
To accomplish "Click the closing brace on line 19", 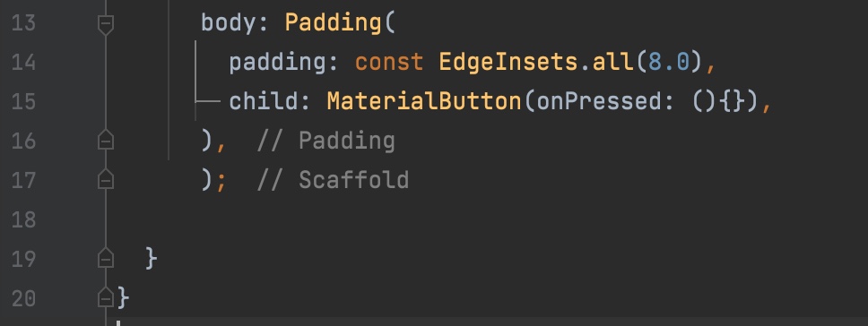I will [x=152, y=259].
